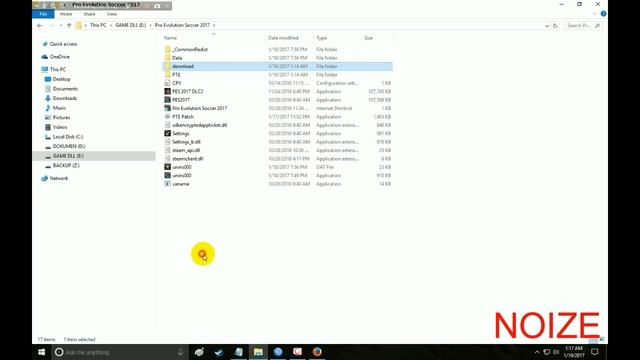Refresh the current folder view
The height and width of the screenshot is (360, 640).
(x=555, y=26)
